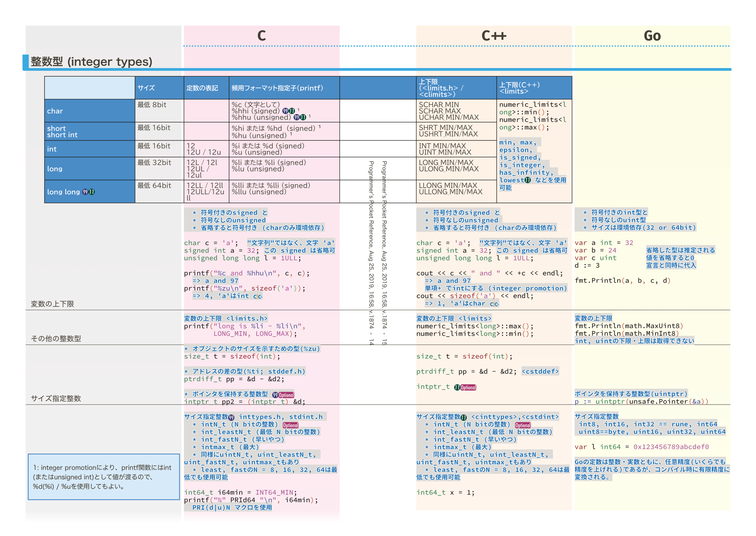Select the C column heading

[x=262, y=35]
